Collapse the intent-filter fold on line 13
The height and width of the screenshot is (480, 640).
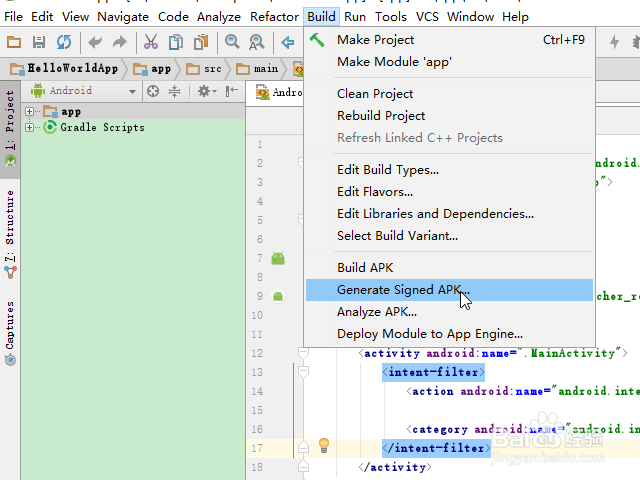pos(303,371)
